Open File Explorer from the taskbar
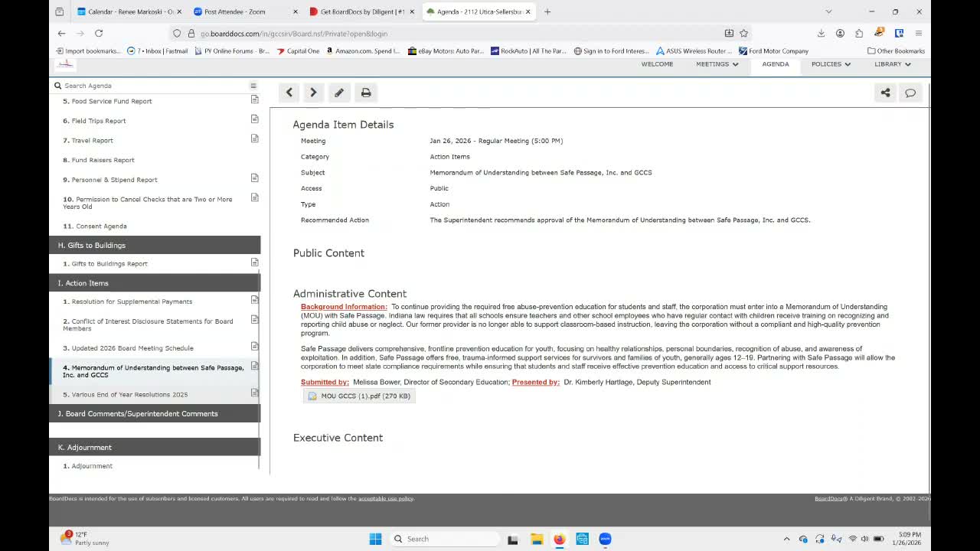980x551 pixels. [537, 539]
